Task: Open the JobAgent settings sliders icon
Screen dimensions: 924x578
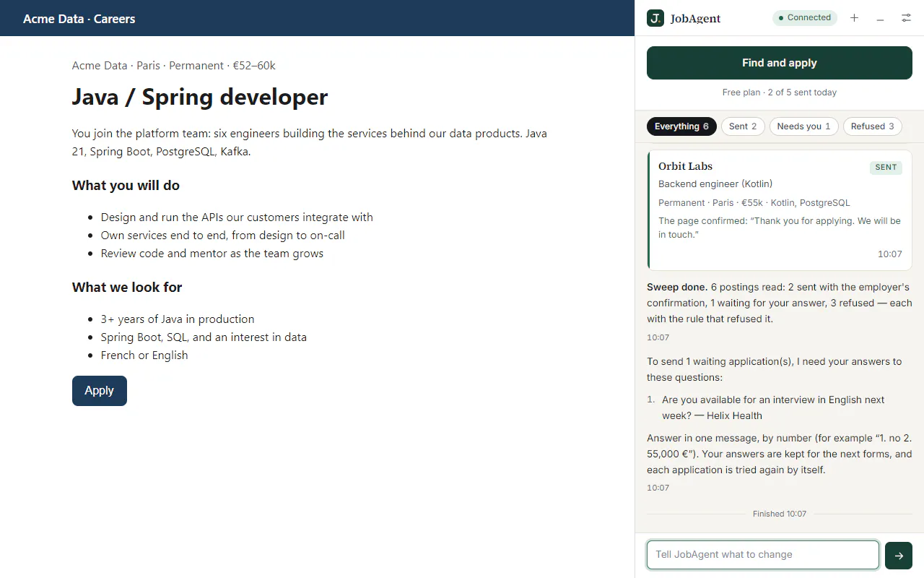Action: [906, 18]
